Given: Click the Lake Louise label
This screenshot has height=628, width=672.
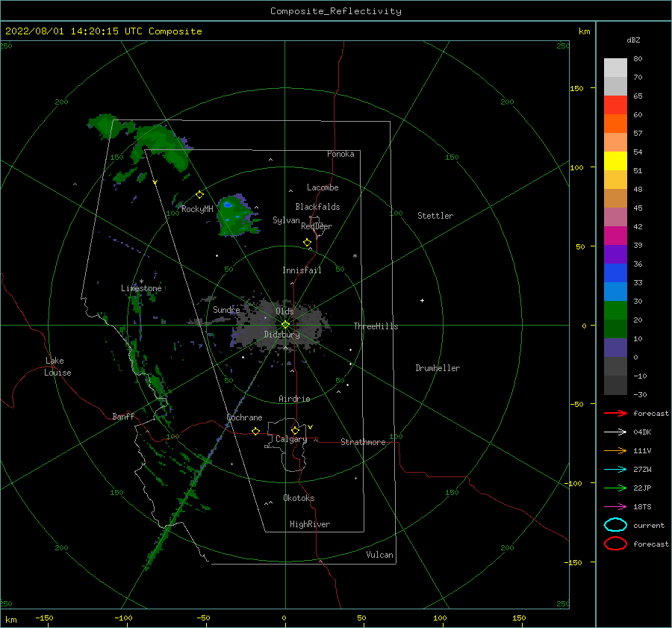Looking at the screenshot, I should click(57, 367).
